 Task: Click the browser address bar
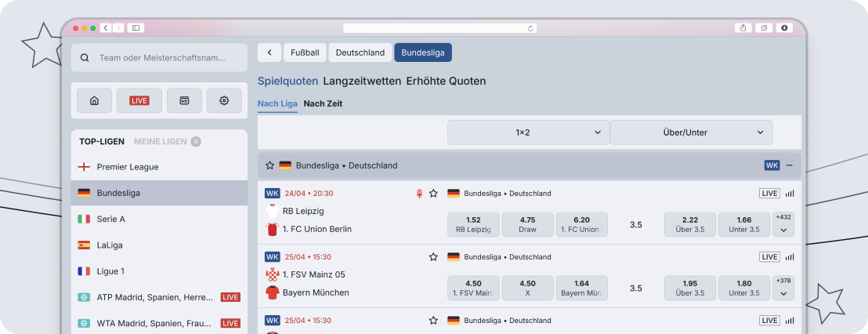click(440, 27)
